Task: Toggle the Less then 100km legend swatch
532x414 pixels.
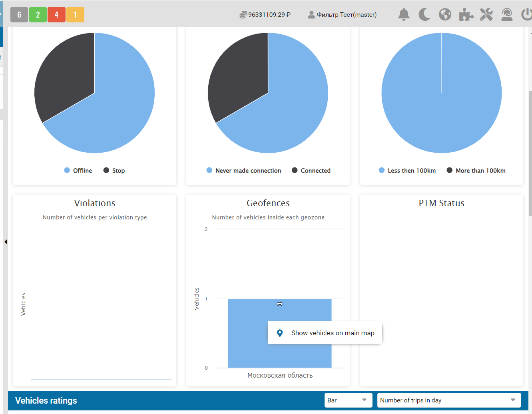Action: 382,171
